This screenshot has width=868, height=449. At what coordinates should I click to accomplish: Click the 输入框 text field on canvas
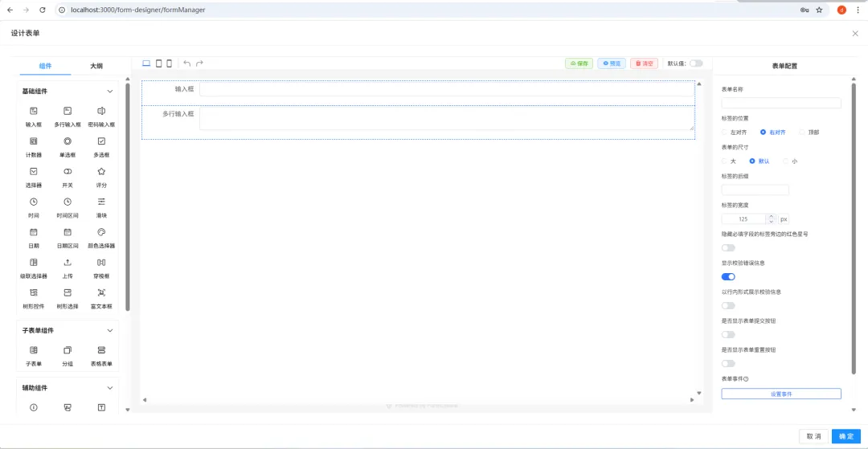tap(447, 89)
